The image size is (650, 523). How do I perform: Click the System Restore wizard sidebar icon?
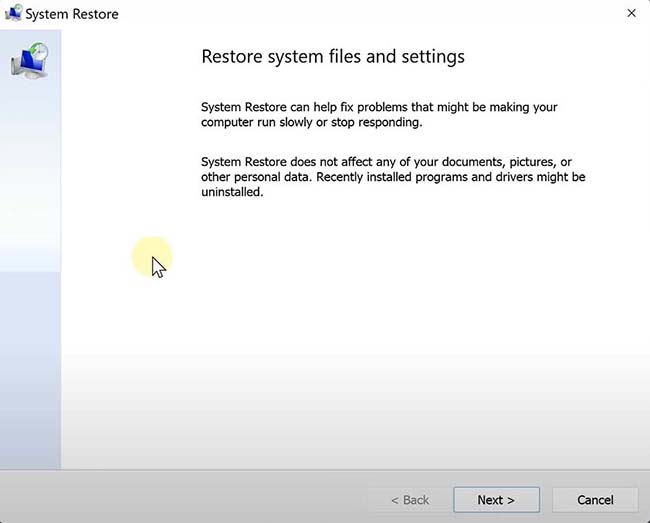[x=30, y=61]
